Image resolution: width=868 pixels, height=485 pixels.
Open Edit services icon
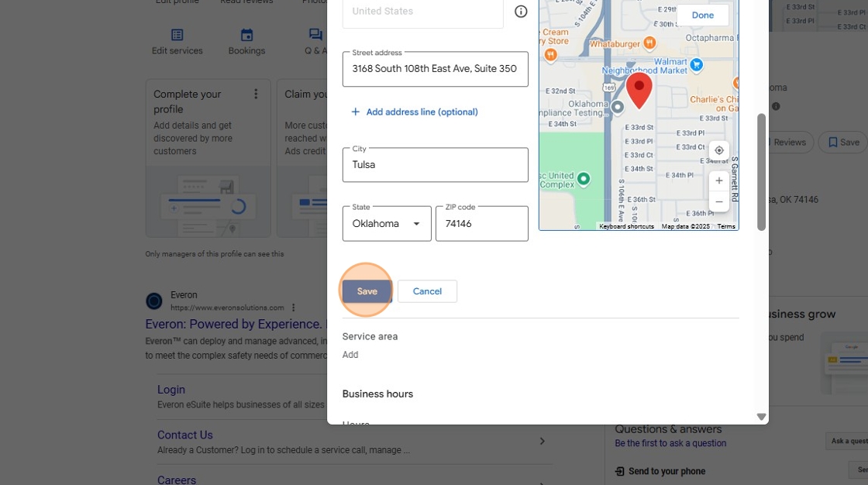[177, 35]
